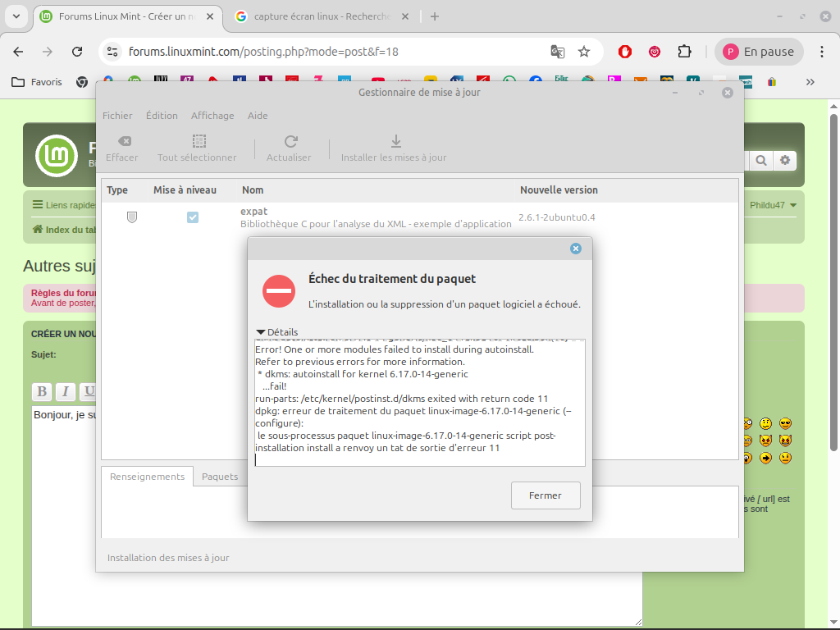Screen dimensions: 840x630
Task: Click in the error details text area
Action: [x=420, y=403]
